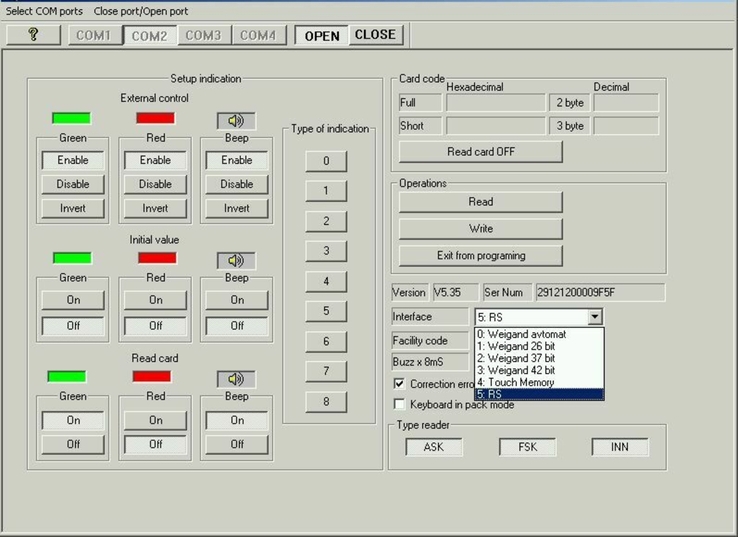Choose indication type 3
The image size is (738, 537).
[326, 251]
